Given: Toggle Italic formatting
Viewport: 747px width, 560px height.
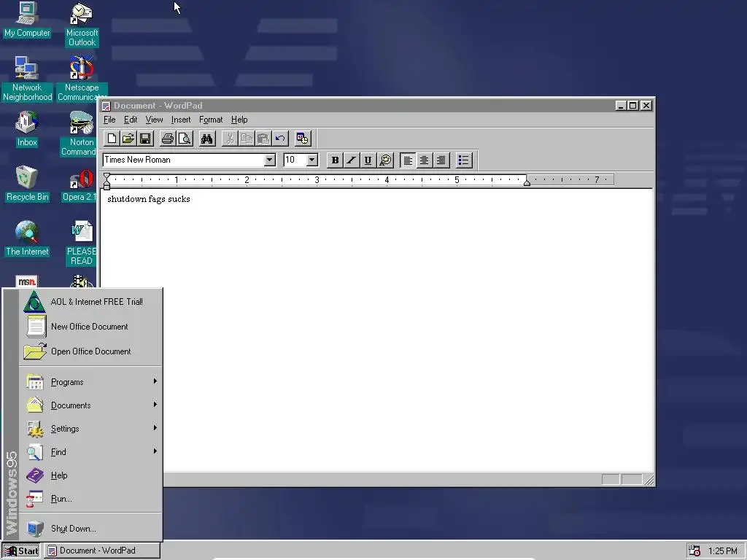Looking at the screenshot, I should tap(351, 160).
